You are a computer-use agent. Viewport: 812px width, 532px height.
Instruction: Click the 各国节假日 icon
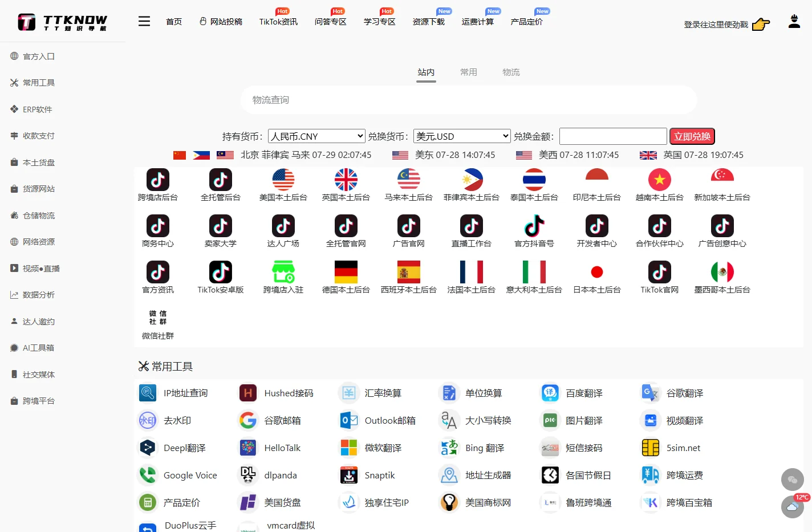[x=550, y=475]
